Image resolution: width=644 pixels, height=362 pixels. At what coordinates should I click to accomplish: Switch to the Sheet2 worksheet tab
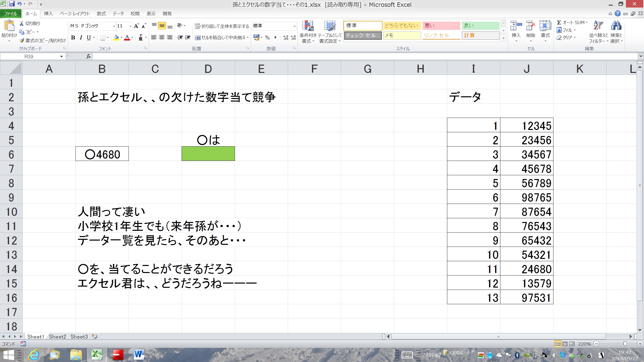(x=57, y=337)
